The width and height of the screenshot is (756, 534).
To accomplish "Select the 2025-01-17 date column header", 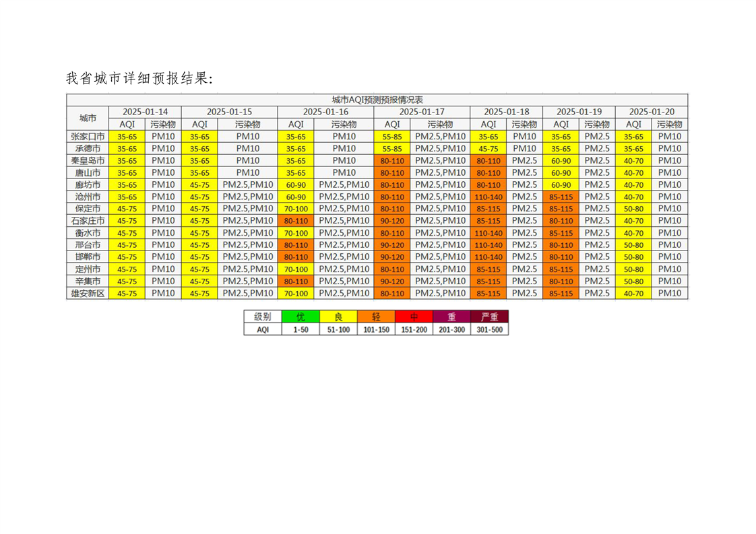I will (422, 112).
